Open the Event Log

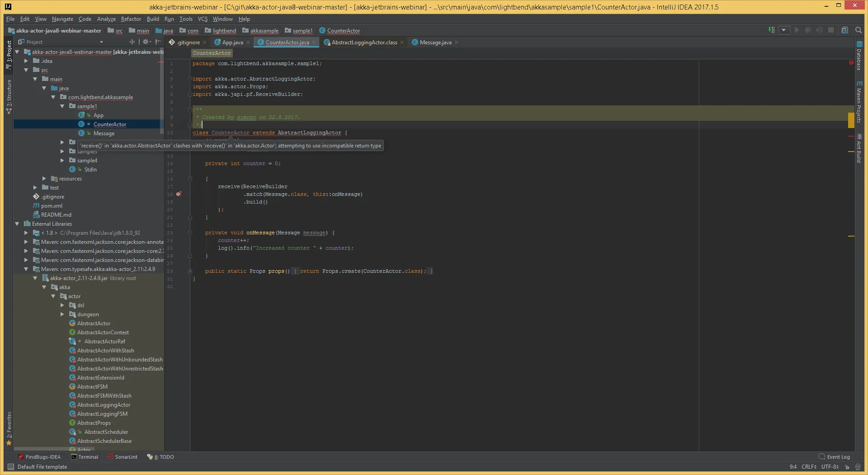tap(834, 457)
